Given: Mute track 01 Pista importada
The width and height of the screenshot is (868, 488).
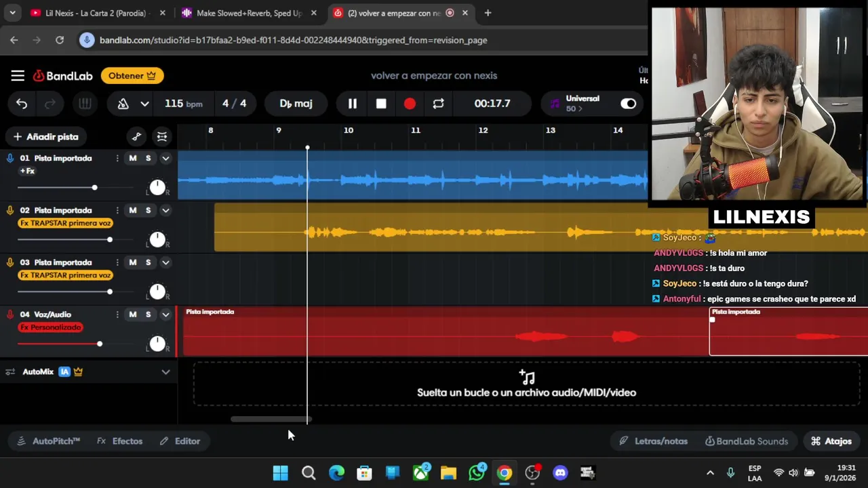Looking at the screenshot, I should [133, 158].
